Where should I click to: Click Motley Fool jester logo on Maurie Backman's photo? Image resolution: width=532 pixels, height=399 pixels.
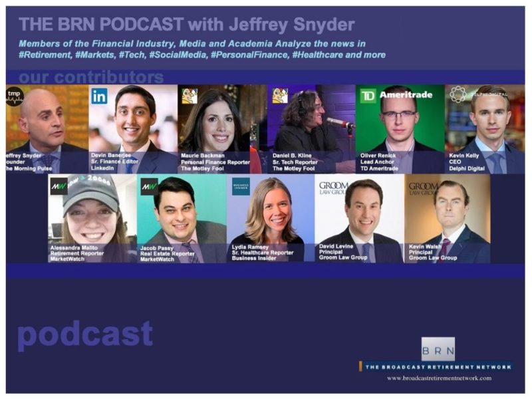click(190, 96)
